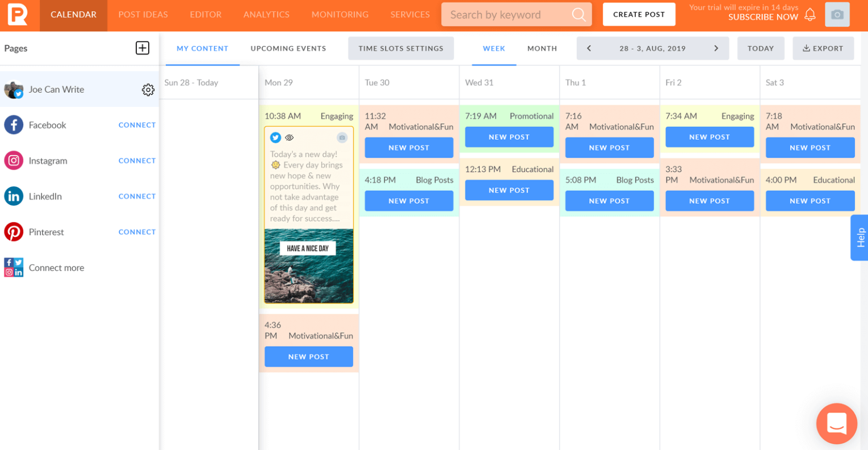Toggle the hidden eye icon on post
The width and height of the screenshot is (868, 450).
click(x=290, y=137)
